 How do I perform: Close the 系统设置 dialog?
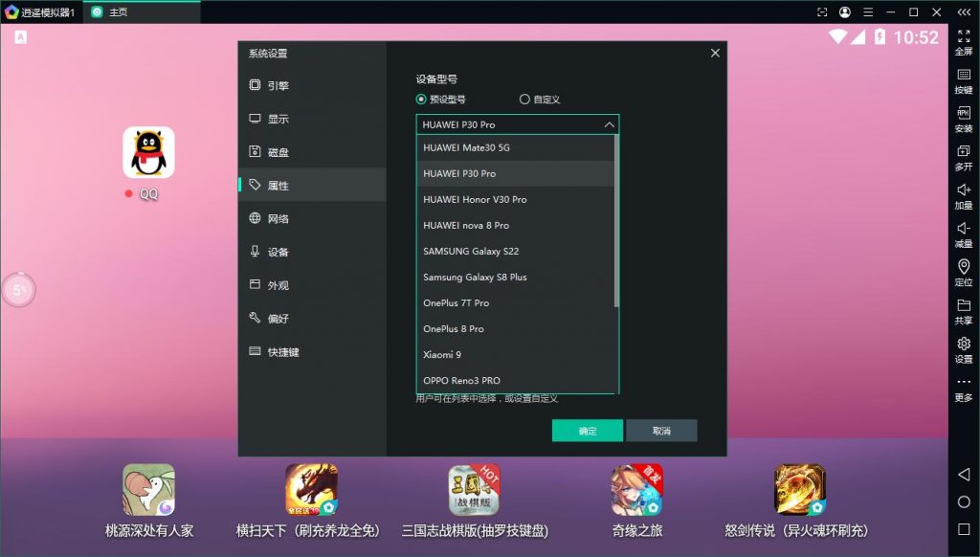click(715, 54)
